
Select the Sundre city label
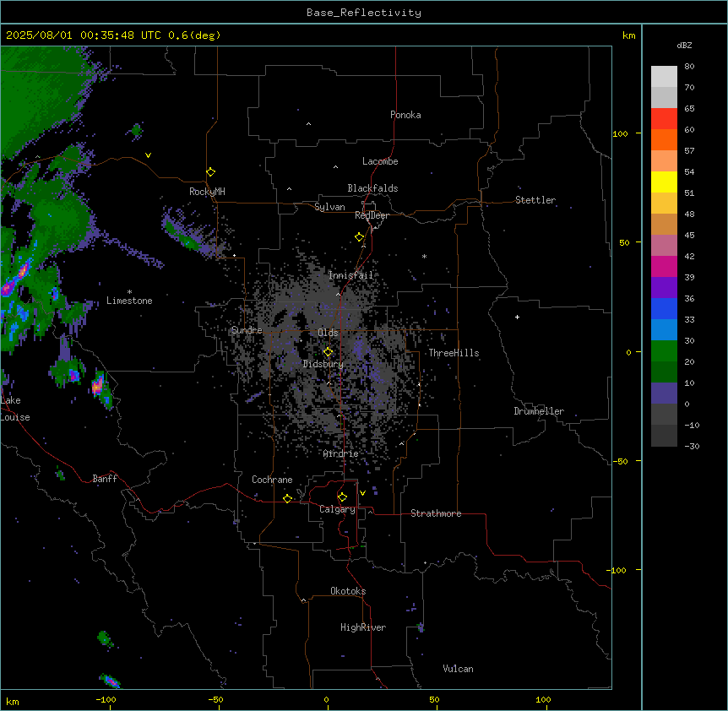click(x=247, y=330)
